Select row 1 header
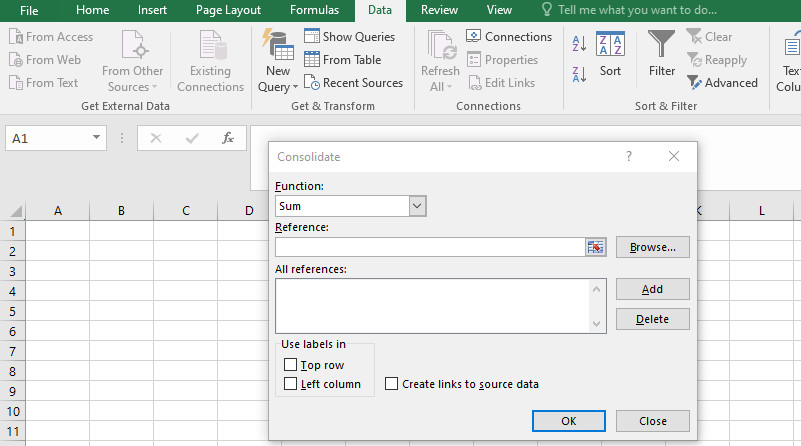 click(x=12, y=231)
